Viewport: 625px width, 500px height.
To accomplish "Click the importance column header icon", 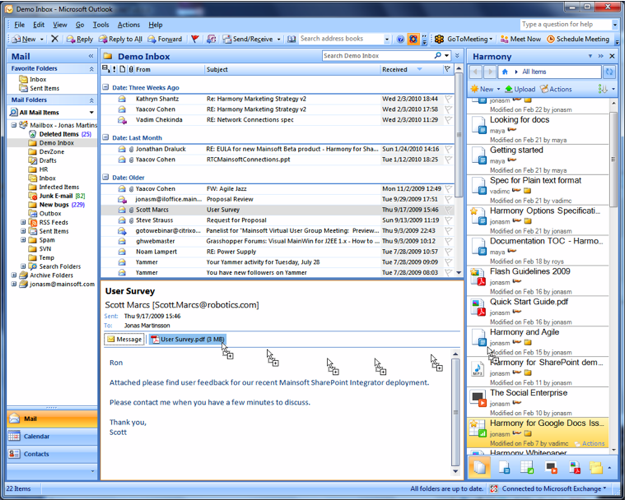I will pyautogui.click(x=114, y=69).
